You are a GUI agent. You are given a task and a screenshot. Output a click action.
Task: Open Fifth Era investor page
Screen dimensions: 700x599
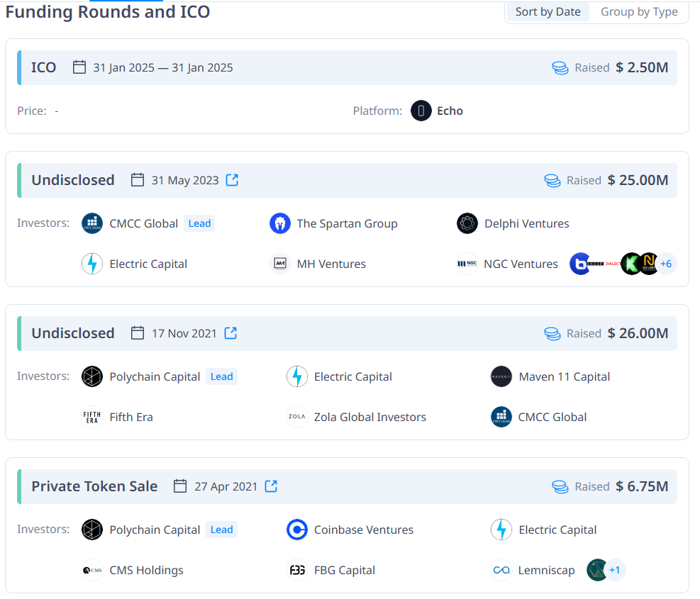click(131, 417)
